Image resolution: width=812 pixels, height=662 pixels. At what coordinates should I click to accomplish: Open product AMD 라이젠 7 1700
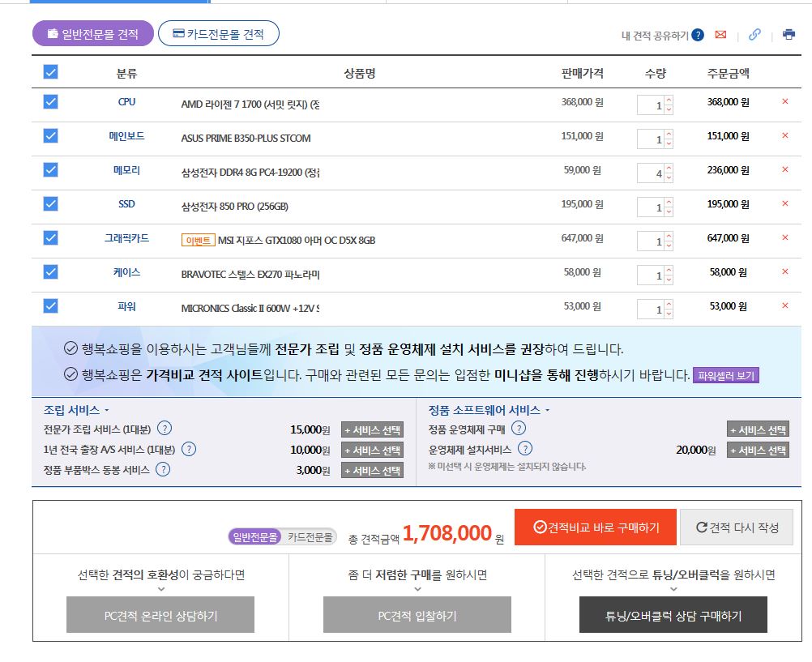pos(250,104)
